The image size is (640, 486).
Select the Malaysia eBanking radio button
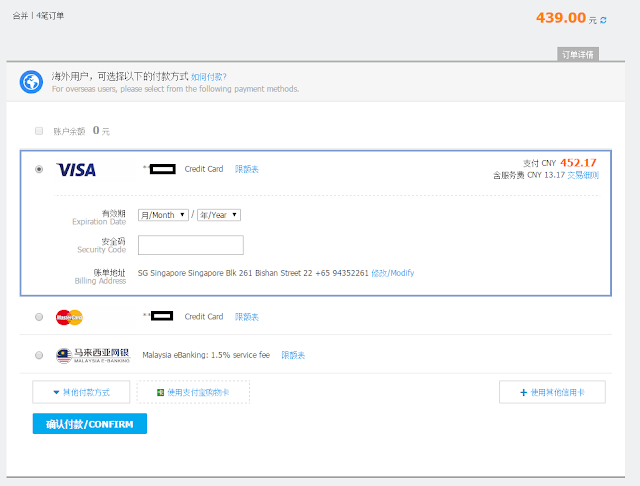point(39,355)
